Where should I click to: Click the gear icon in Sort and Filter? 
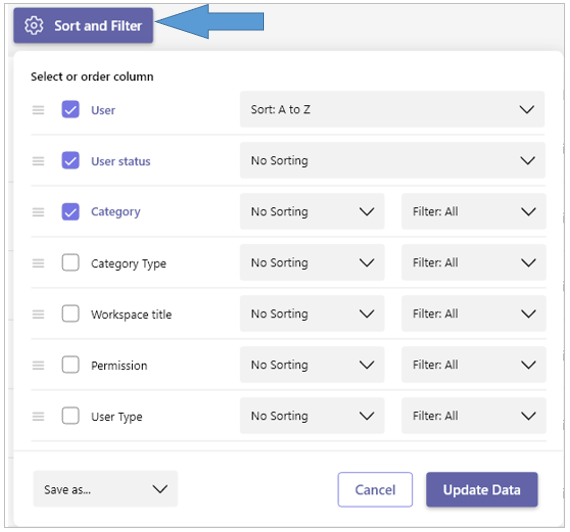34,25
